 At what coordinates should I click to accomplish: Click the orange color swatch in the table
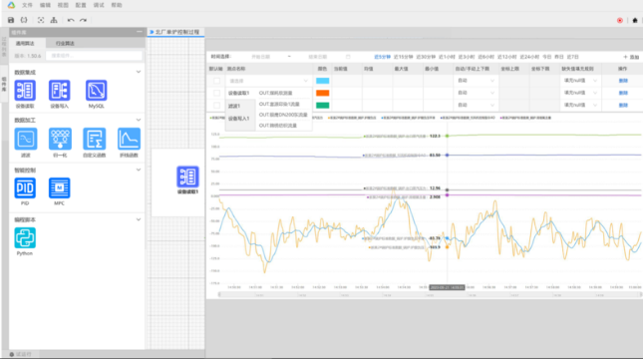322,94
